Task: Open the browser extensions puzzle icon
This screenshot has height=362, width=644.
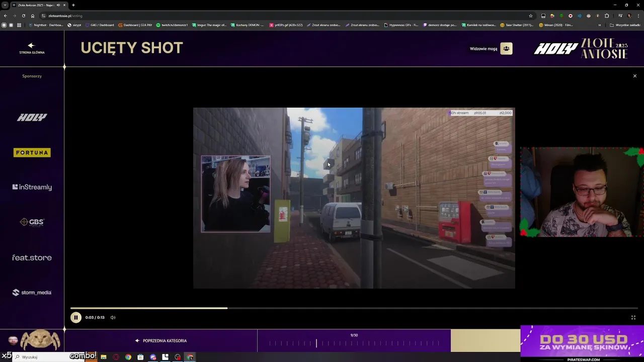Action: click(x=607, y=16)
